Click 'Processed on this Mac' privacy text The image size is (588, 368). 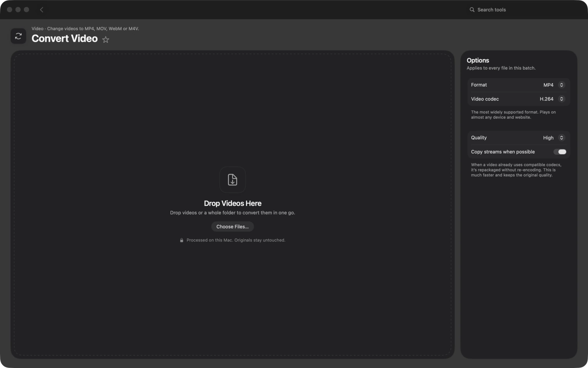[236, 240]
